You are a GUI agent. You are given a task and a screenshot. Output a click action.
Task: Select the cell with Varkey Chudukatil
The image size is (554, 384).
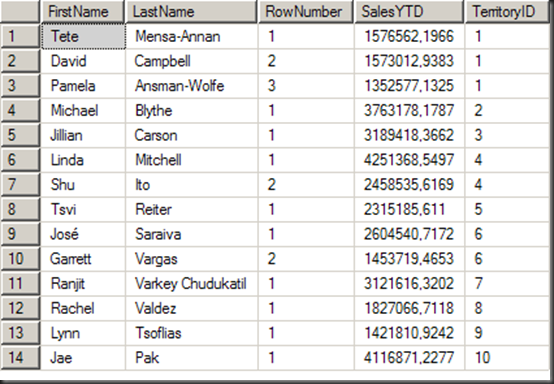[191, 283]
